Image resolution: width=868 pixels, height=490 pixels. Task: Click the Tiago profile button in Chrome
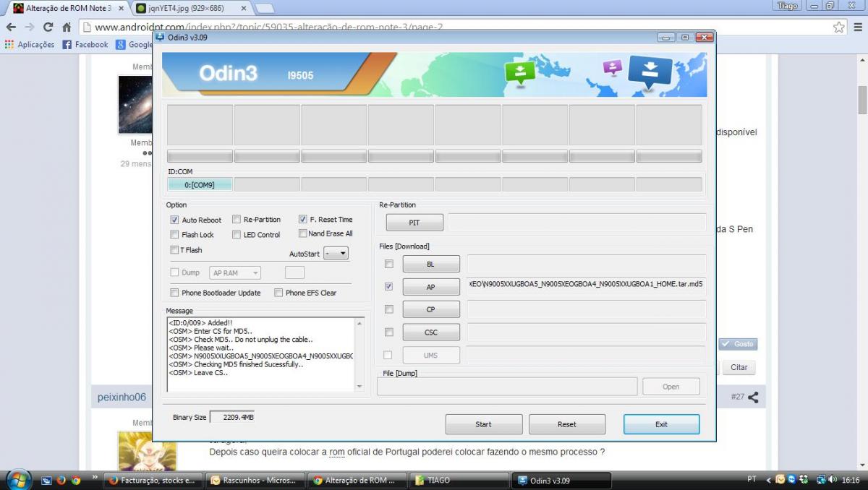tap(787, 6)
